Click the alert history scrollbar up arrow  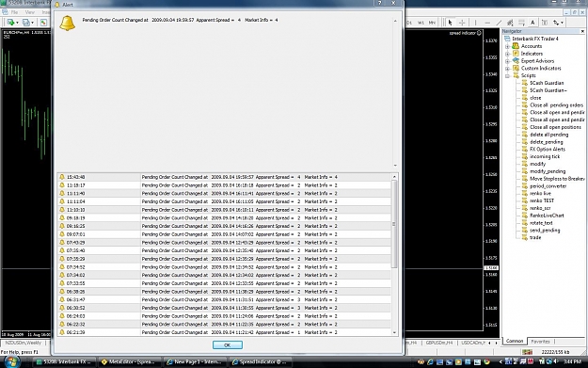point(394,177)
